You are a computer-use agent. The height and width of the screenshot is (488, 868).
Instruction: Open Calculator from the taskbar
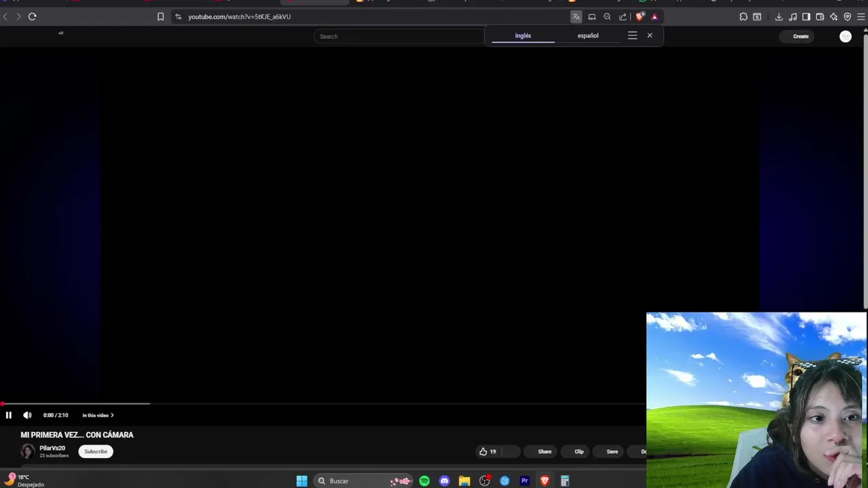click(x=565, y=481)
